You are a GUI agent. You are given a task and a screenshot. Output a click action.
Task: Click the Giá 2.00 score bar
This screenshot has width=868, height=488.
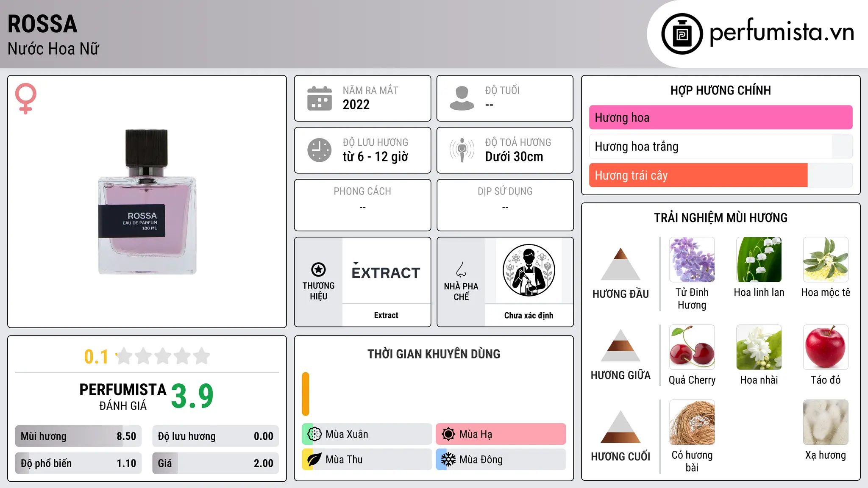tap(215, 463)
